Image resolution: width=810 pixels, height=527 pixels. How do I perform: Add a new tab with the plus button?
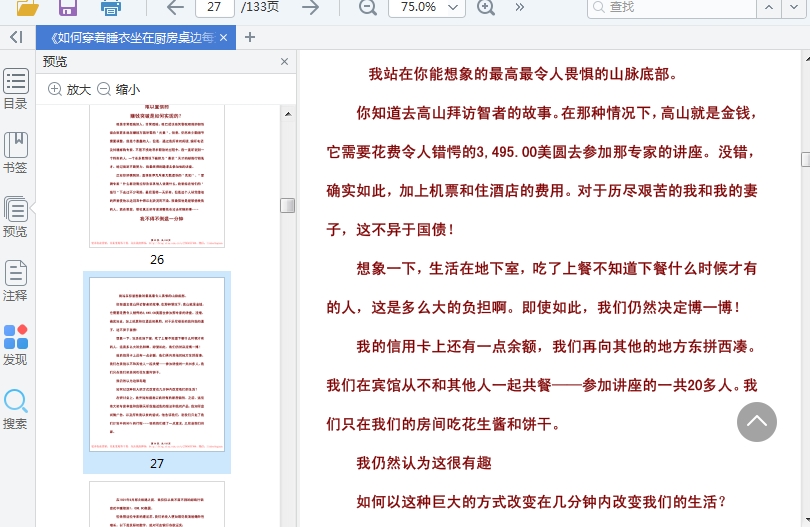pos(250,37)
